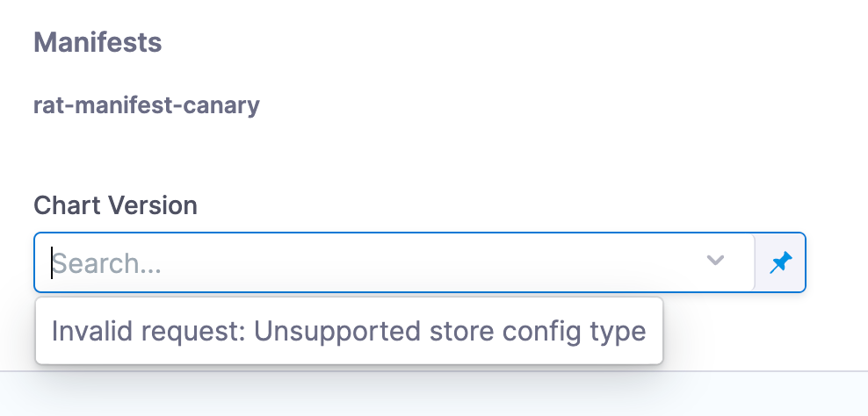Click the down arrow inside the search box
Viewport: 868px width, 416px height.
coord(716,261)
